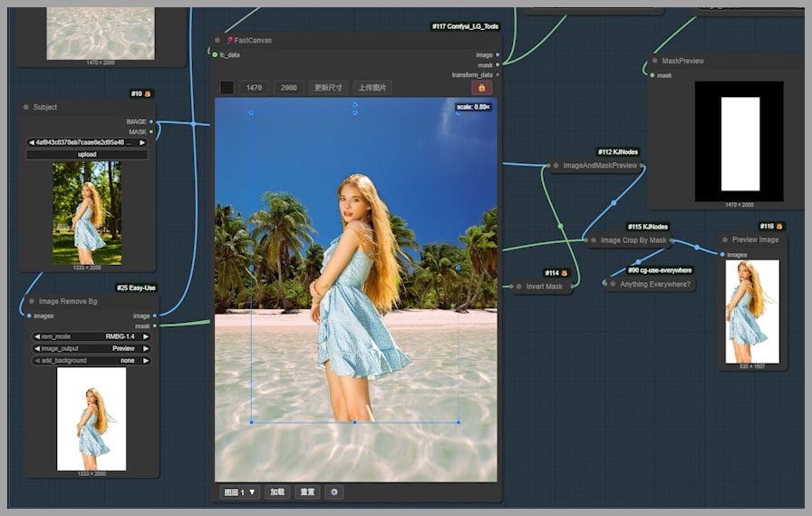The image size is (812, 516).
Task: Collapse the Subject node via its dot
Action: (x=26, y=107)
